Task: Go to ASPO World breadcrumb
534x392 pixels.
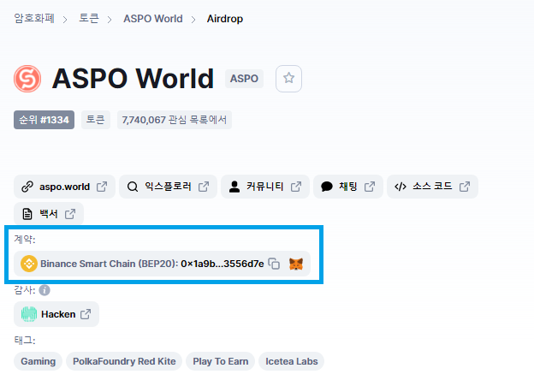Action: [x=153, y=18]
